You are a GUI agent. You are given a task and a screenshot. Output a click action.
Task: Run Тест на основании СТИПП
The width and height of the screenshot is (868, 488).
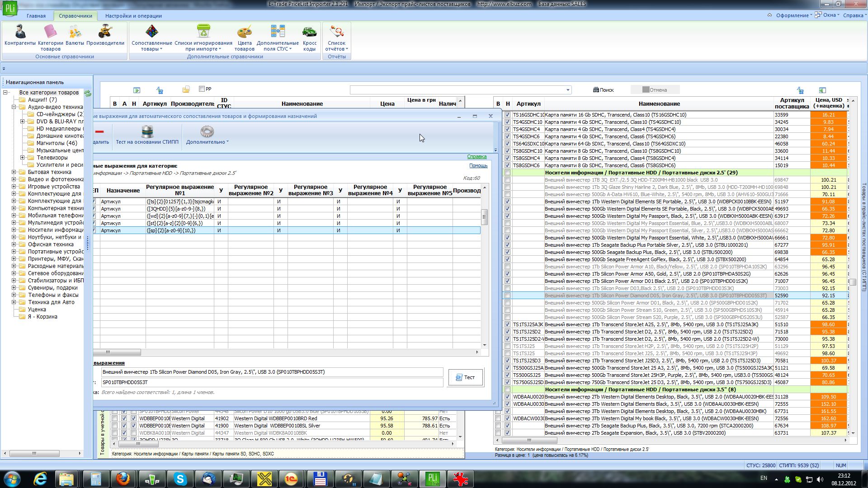tap(147, 136)
